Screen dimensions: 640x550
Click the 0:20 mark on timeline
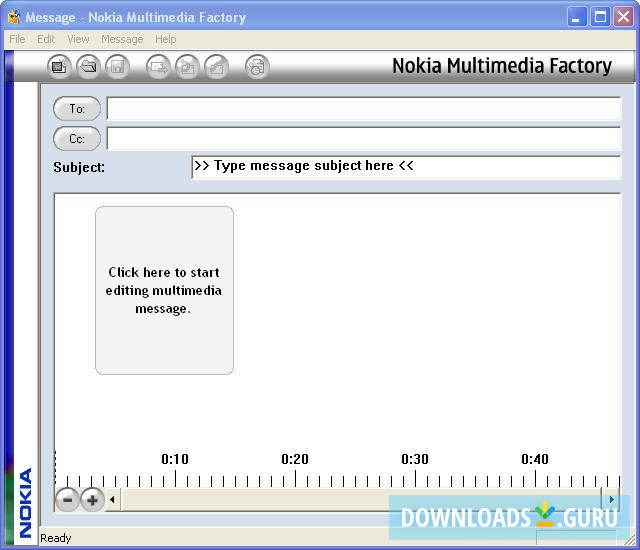pos(295,459)
